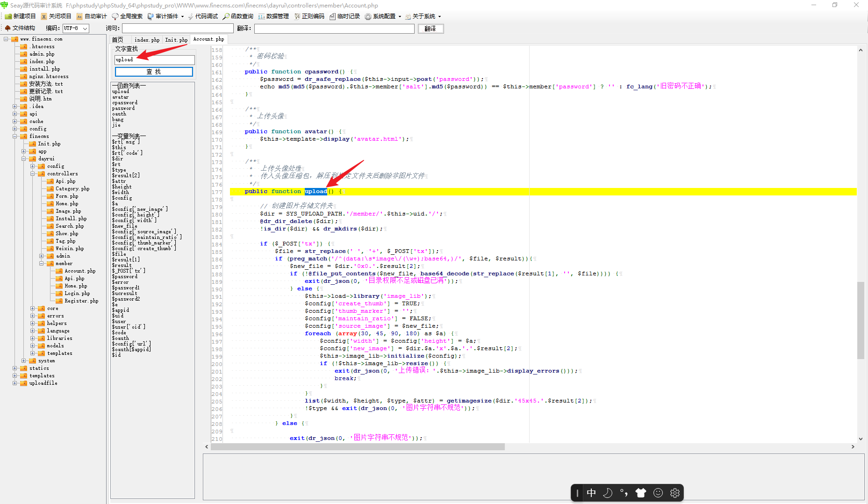
Task: Open the 审计插件 dropdown menu
Action: point(165,16)
